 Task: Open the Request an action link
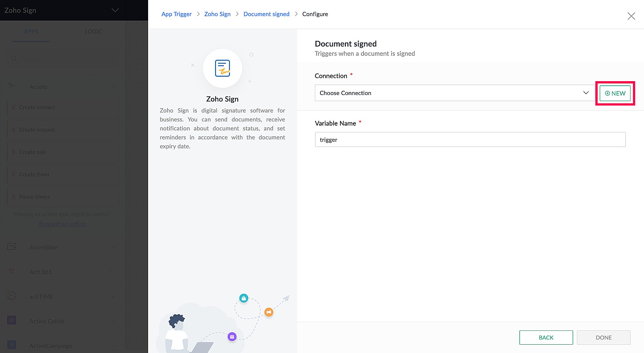tap(62, 224)
